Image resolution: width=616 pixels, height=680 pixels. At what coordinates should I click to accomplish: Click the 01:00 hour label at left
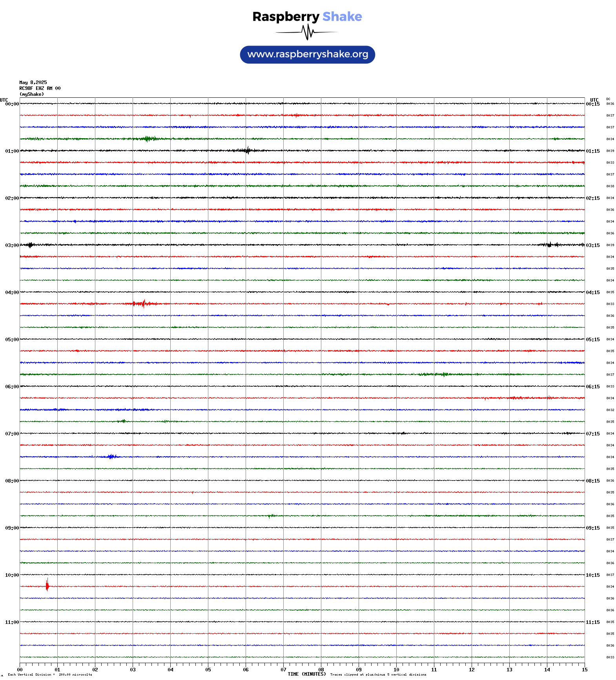(x=12, y=151)
